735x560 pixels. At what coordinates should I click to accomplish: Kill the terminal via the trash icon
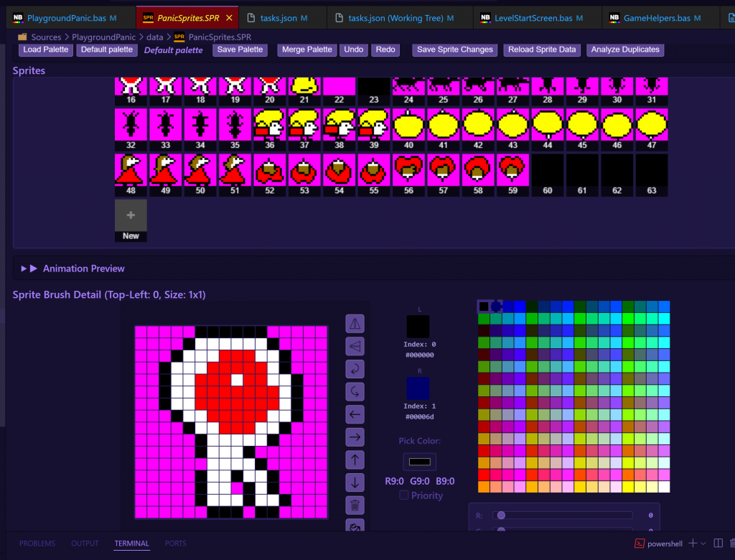731,543
